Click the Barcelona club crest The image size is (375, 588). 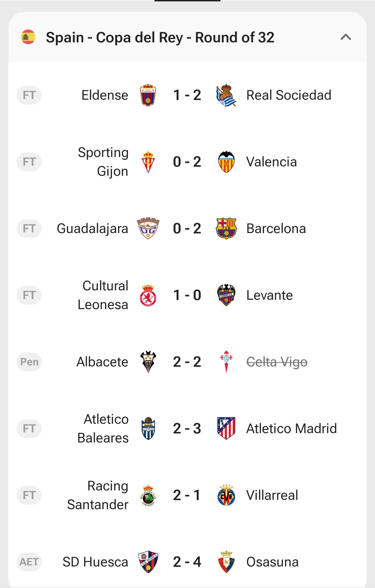[226, 229]
